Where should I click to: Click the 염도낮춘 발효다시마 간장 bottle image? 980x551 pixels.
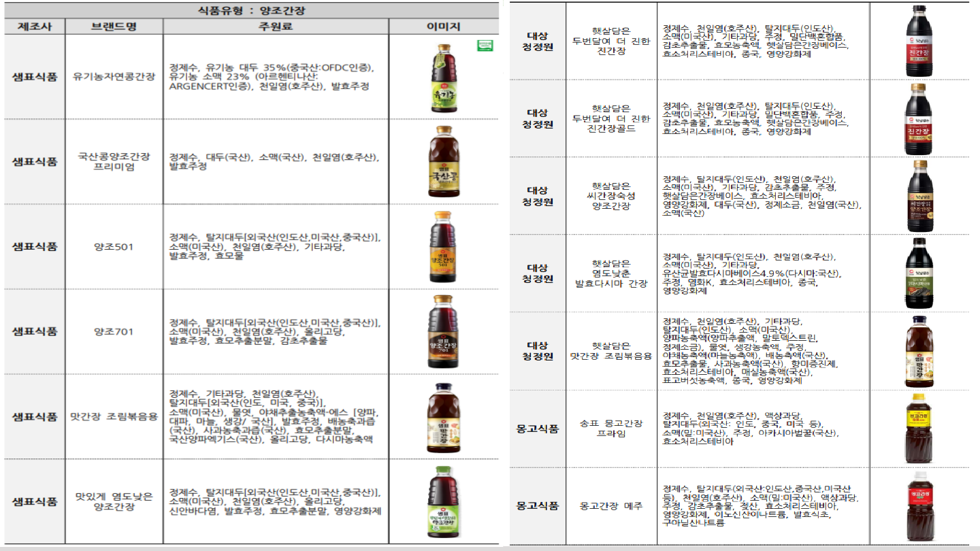click(919, 273)
